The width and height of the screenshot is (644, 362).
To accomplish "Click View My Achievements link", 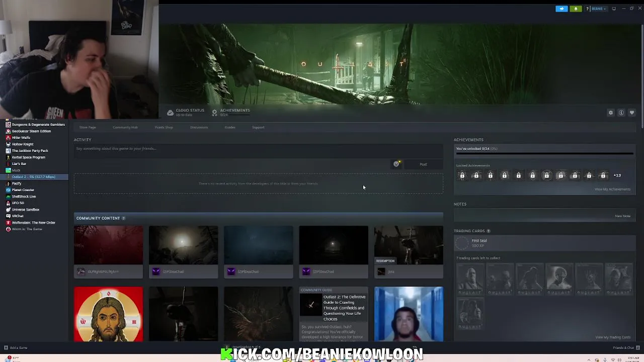I will [x=612, y=189].
